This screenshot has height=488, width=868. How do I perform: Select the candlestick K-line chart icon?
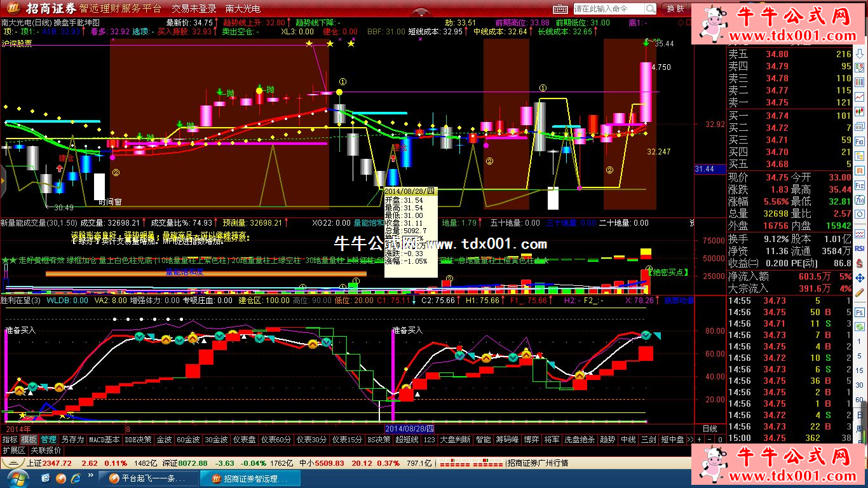point(860,111)
